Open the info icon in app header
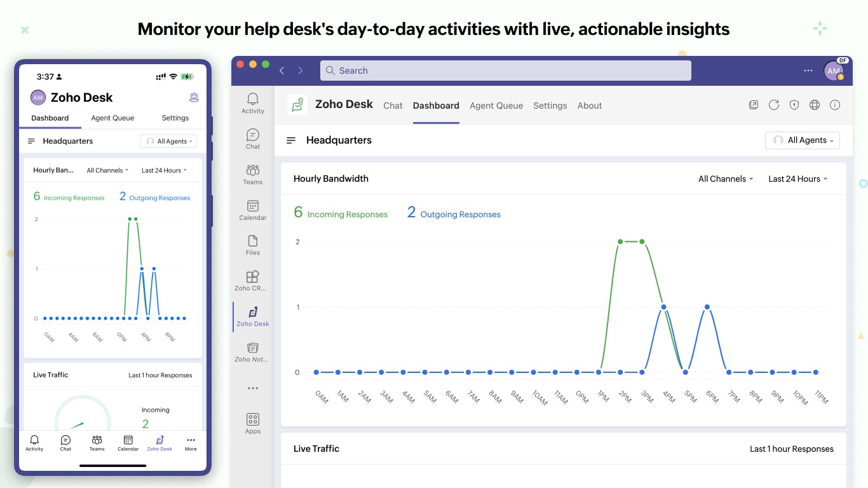Screen dimensions: 868x488 click(x=835, y=105)
